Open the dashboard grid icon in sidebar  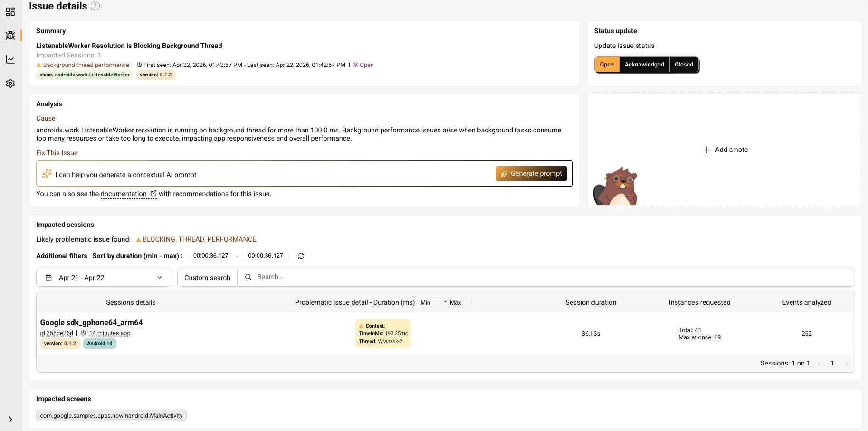pyautogui.click(x=10, y=12)
